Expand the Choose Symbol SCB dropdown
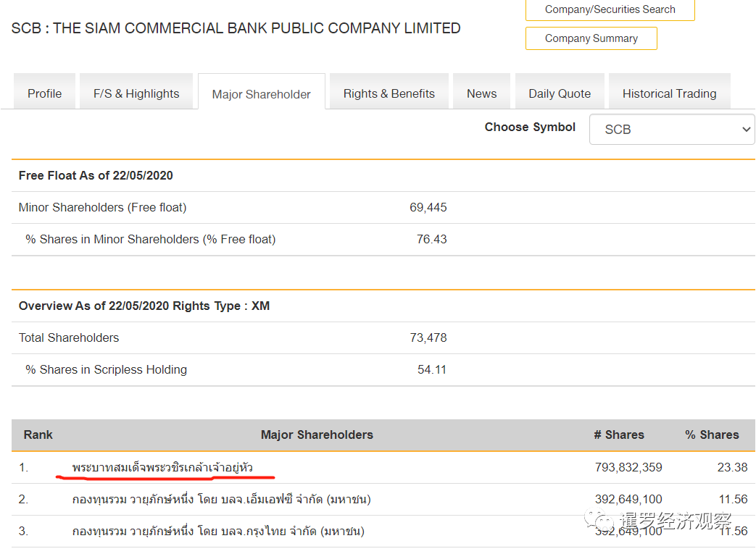 tap(671, 130)
